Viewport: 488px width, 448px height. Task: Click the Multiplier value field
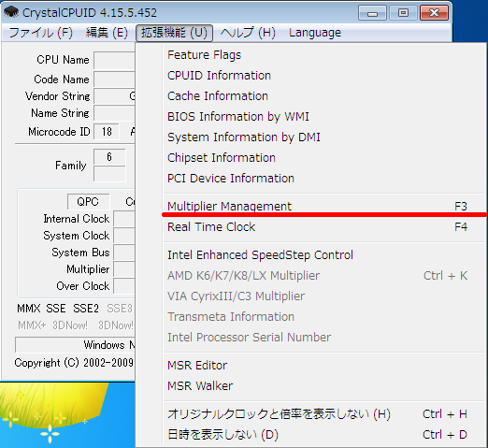tap(124, 269)
